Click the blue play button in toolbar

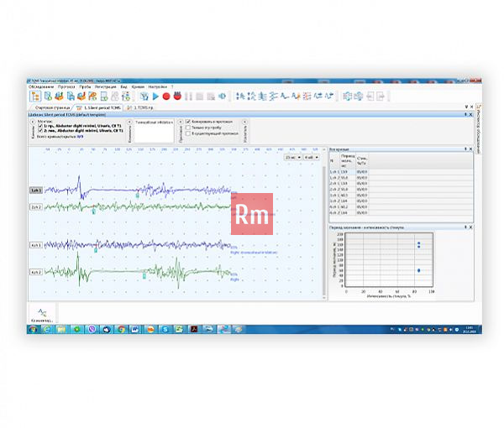[x=155, y=96]
